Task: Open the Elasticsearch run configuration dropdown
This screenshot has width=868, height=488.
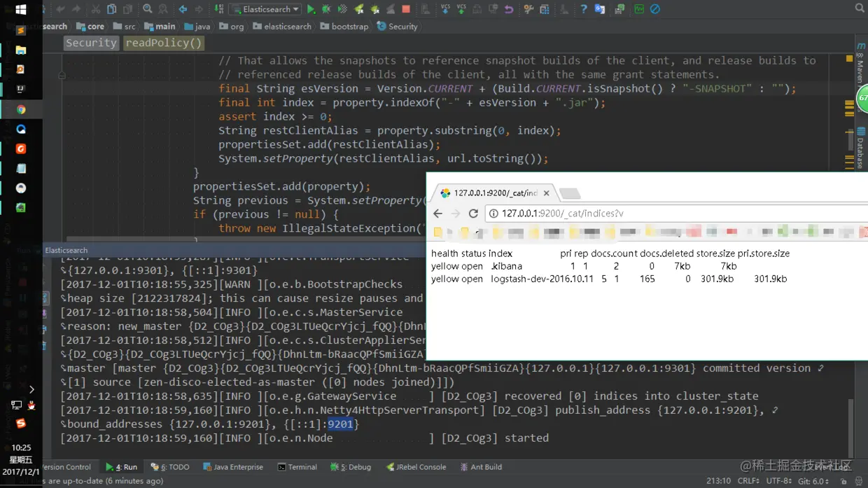Action: (x=265, y=9)
